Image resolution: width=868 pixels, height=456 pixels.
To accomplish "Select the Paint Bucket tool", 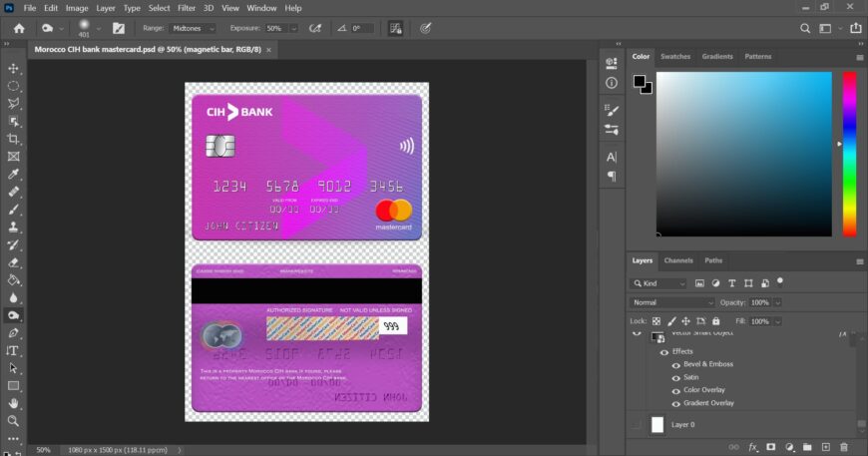I will coord(13,280).
